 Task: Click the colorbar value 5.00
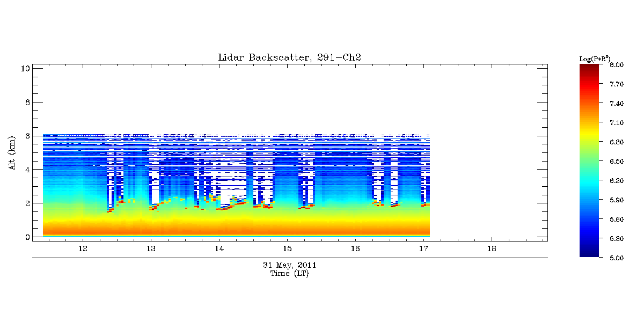(616, 258)
